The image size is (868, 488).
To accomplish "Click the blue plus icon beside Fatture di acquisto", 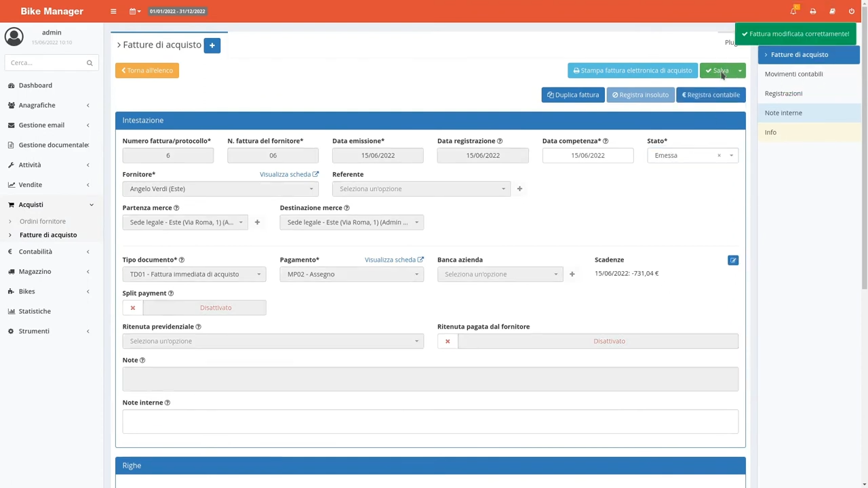I will [212, 45].
